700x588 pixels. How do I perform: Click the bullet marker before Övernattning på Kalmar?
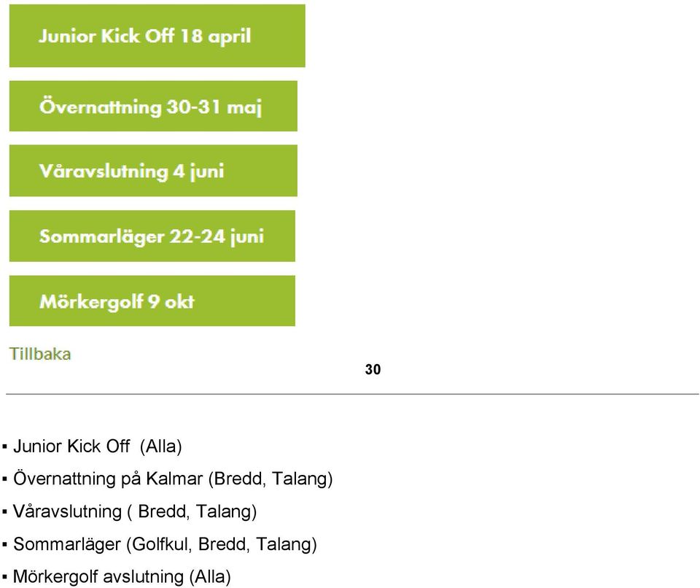click(x=4, y=479)
